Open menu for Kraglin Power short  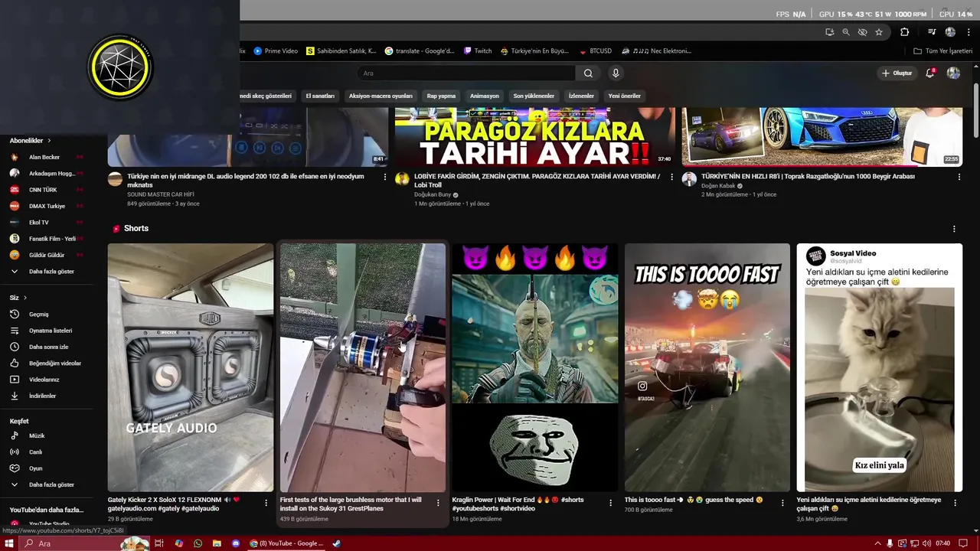click(610, 503)
